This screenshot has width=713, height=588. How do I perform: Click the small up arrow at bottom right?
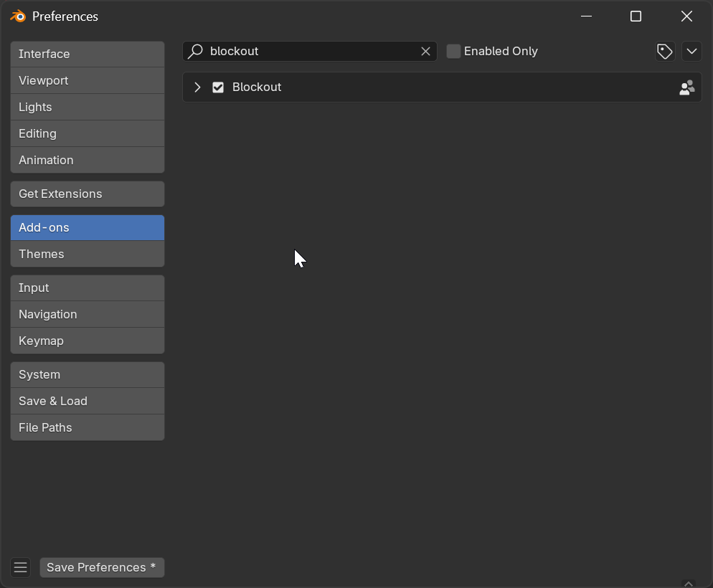tap(688, 584)
